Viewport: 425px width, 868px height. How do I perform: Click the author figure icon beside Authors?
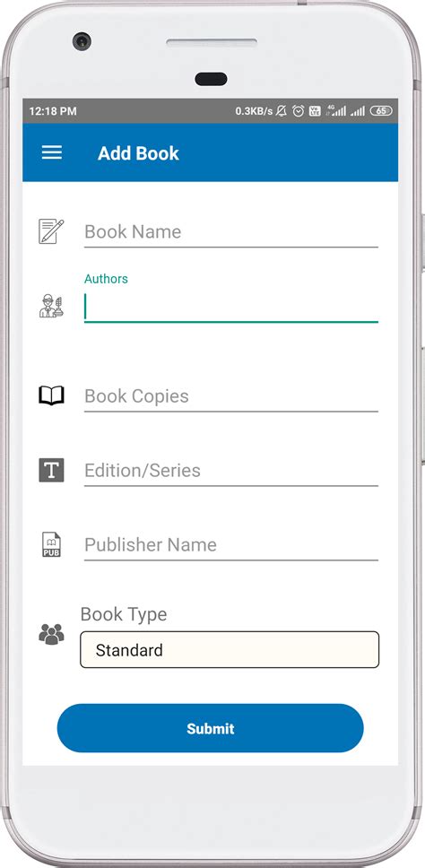pos(51,306)
